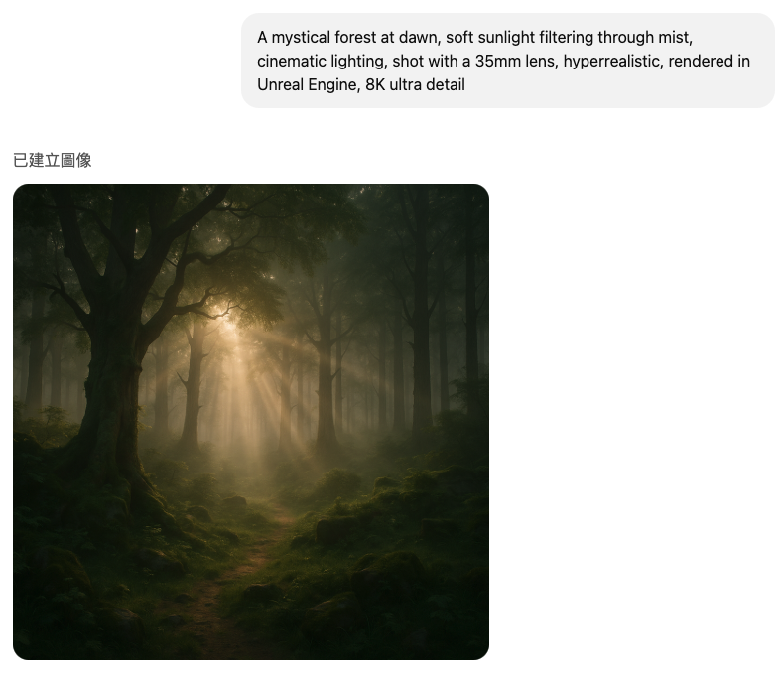This screenshot has width=784, height=676.
Task: Click '8K ultra detail' in the prompt
Action: 415,84
